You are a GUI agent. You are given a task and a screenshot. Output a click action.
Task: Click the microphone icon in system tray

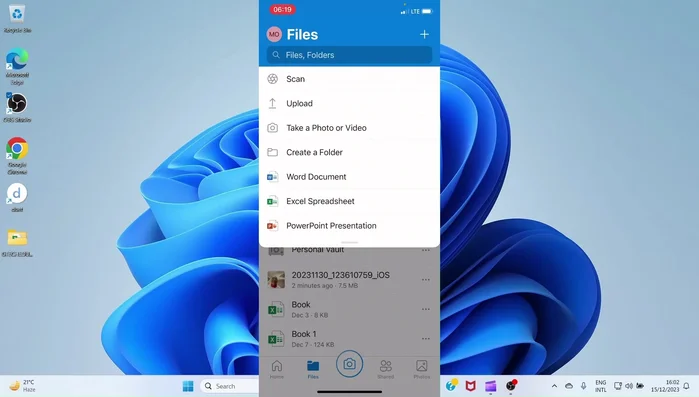pyautogui.click(x=584, y=386)
